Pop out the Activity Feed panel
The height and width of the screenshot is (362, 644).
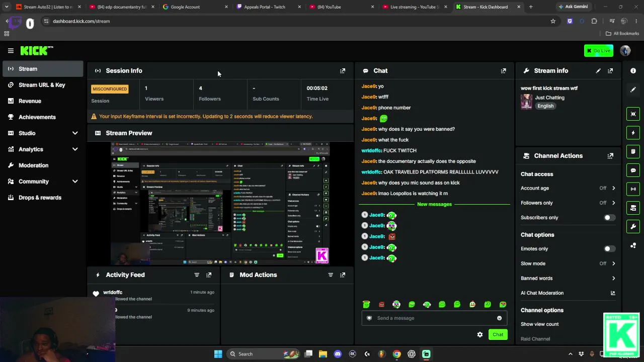tap(209, 275)
